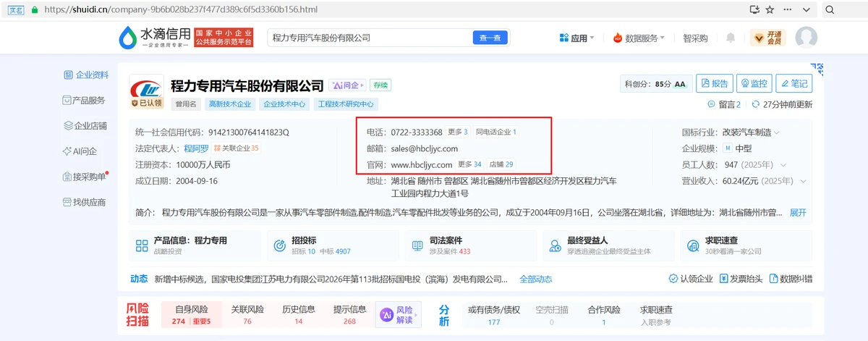Viewport: 868px width, 341px height.
Task: Click 店铺 29 shops link
Action: (501, 165)
